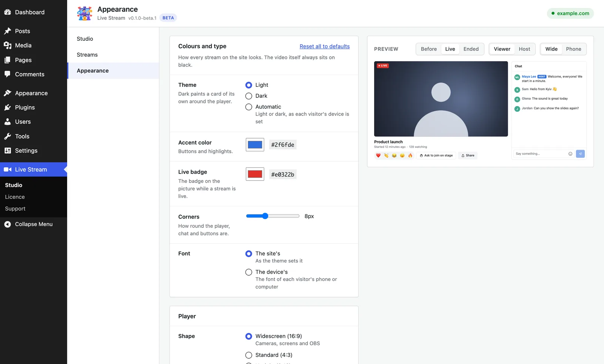Click the Say something chat input

541,154
